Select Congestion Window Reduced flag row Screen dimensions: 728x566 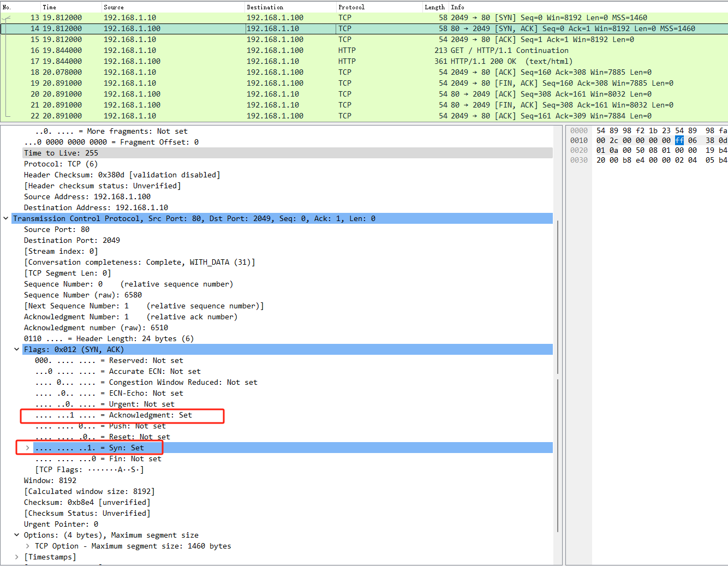click(146, 382)
